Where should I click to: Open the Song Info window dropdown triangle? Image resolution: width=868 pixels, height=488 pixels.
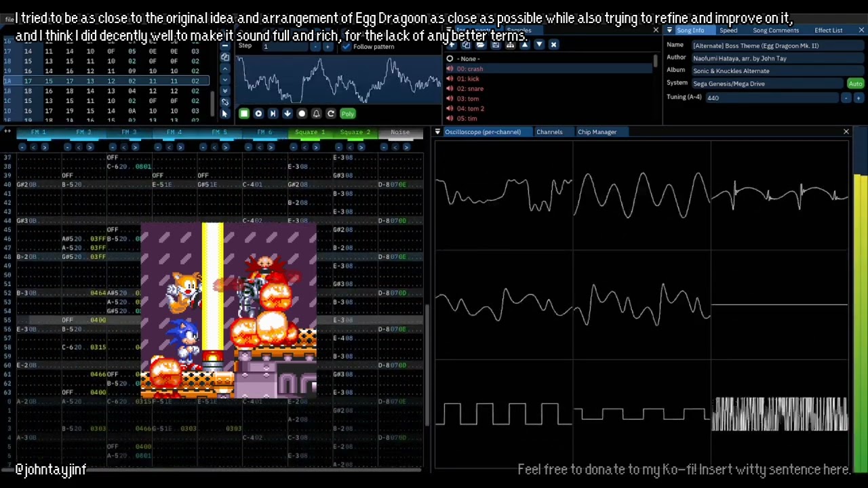click(669, 30)
